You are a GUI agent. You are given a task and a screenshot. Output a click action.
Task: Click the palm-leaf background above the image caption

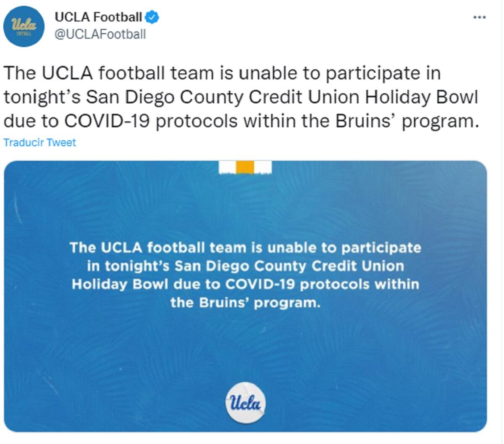tap(245, 206)
